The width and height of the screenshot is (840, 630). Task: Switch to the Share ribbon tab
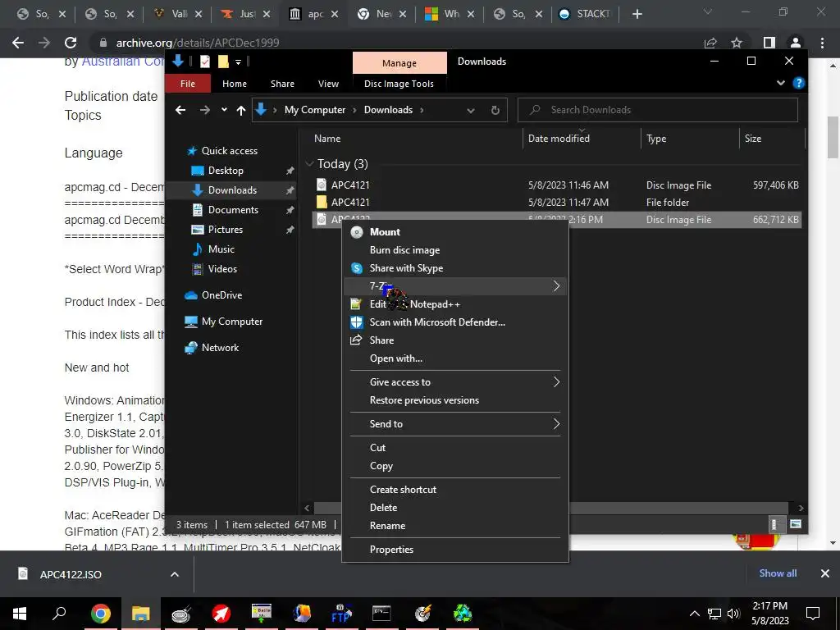[x=282, y=84]
